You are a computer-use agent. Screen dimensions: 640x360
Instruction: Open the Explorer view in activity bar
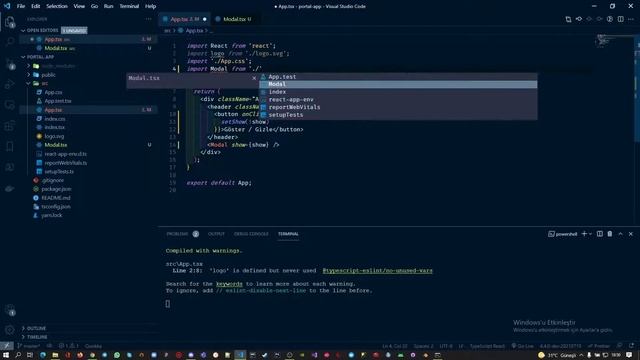[10, 22]
